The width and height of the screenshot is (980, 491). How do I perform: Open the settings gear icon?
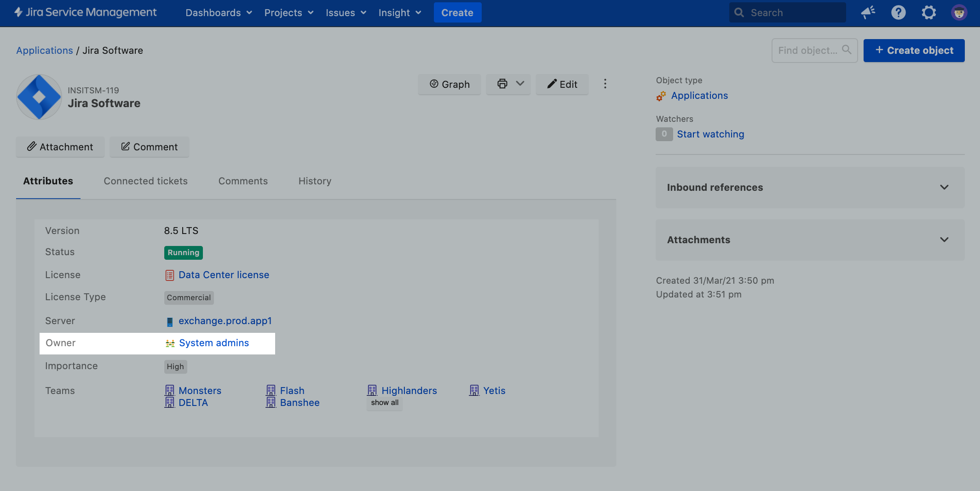tap(928, 12)
